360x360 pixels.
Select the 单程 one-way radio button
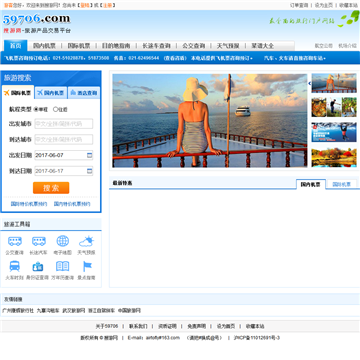point(36,109)
